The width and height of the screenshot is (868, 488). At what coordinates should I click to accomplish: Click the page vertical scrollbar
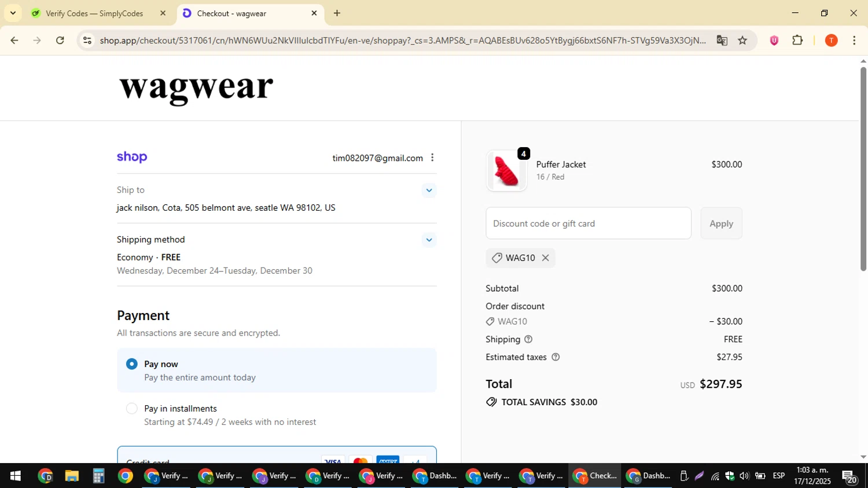tap(863, 169)
